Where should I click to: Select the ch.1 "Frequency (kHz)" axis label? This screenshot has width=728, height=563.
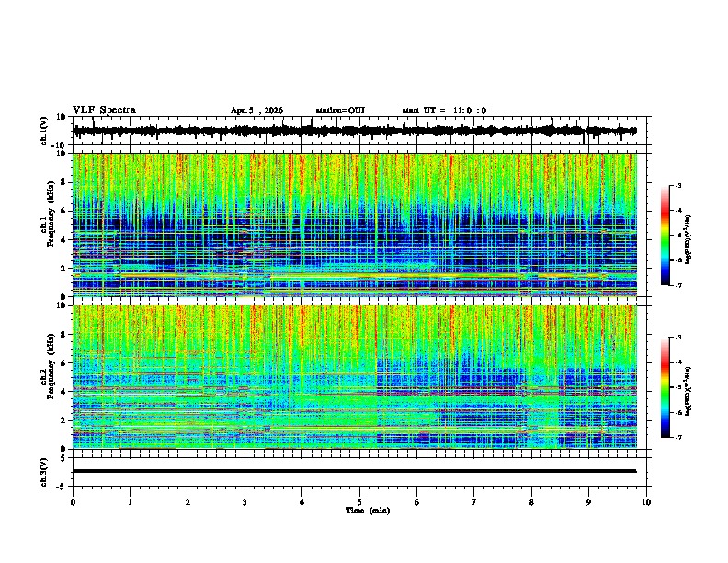point(51,213)
